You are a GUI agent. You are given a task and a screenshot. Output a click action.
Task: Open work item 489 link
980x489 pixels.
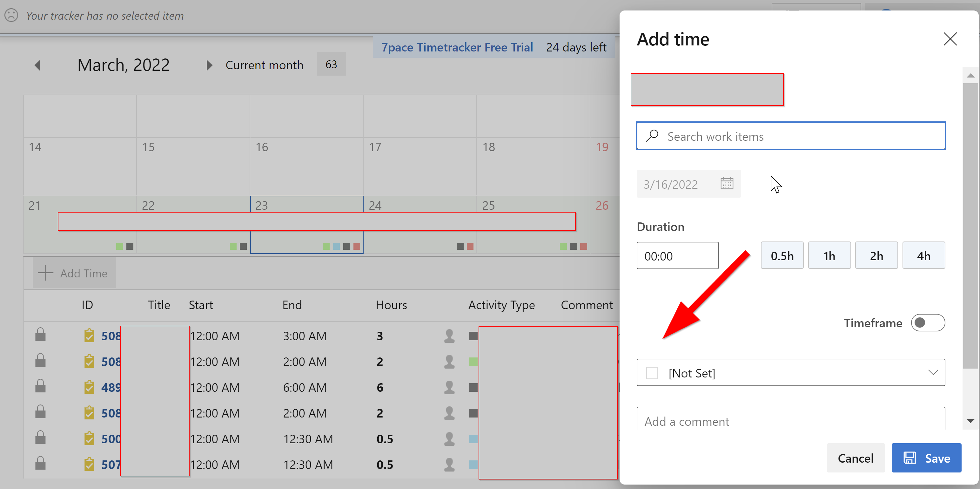[x=111, y=387]
